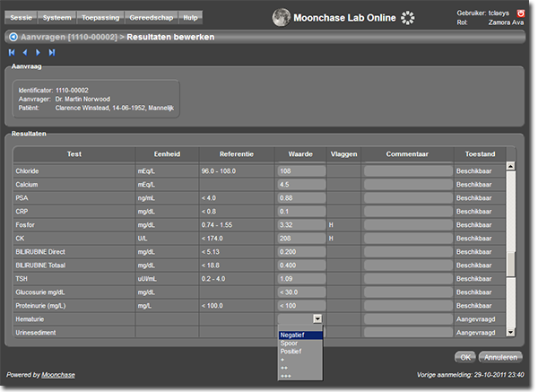Screen dimensions: 538x392
Task: Edit the Fosfor value field 3.32
Action: point(301,225)
